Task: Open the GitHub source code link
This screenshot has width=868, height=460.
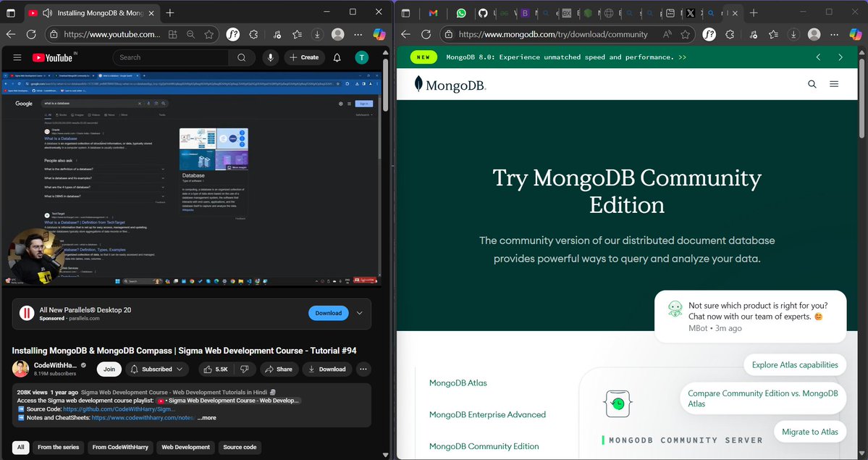Action: click(x=119, y=409)
